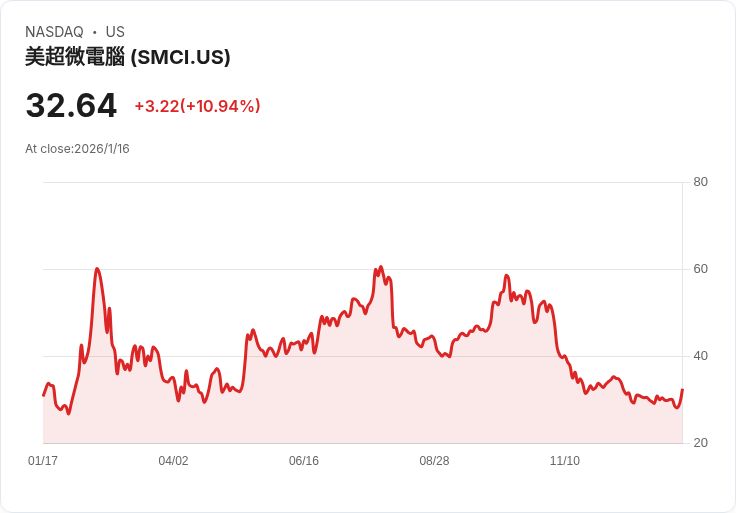This screenshot has width=736, height=513.
Task: Click the latest endpoint of the price line
Action: (682, 390)
